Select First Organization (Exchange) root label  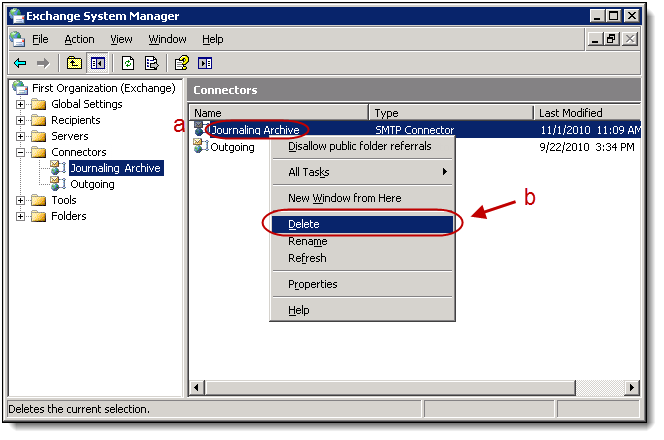click(104, 88)
